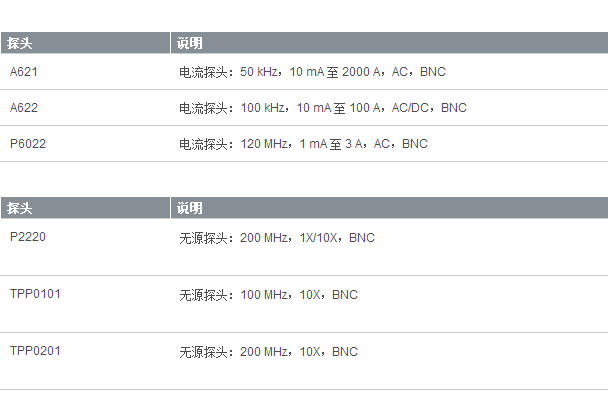Select the TPP0201 probe model cell
The height and width of the screenshot is (409, 608).
(x=34, y=351)
